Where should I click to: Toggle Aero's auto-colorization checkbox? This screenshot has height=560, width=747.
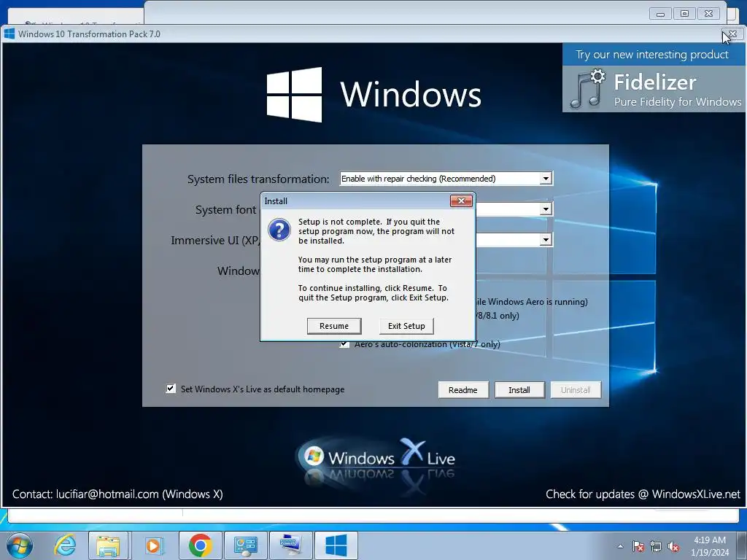[344, 344]
